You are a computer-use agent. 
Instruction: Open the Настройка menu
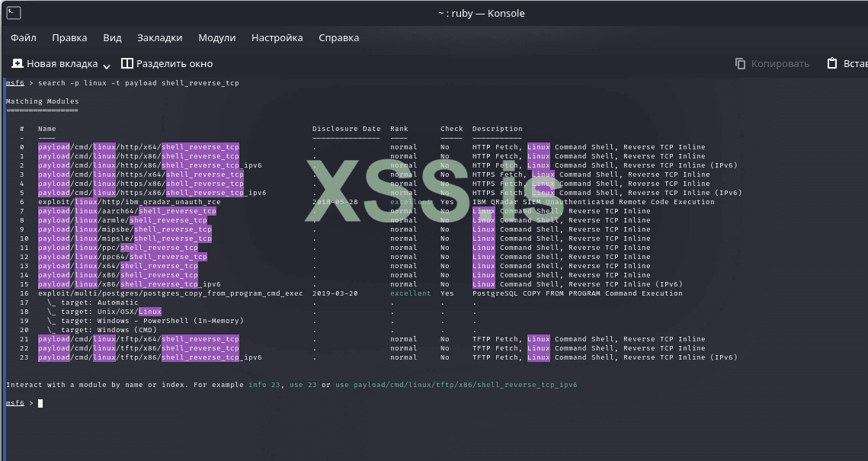click(277, 38)
